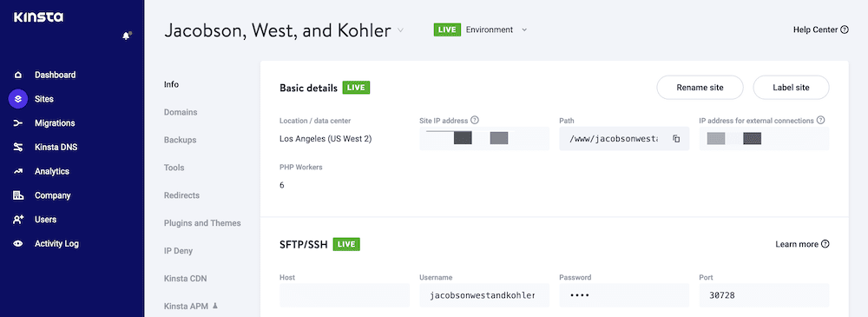
Task: Click the SFTP Host field
Action: pyautogui.click(x=345, y=295)
